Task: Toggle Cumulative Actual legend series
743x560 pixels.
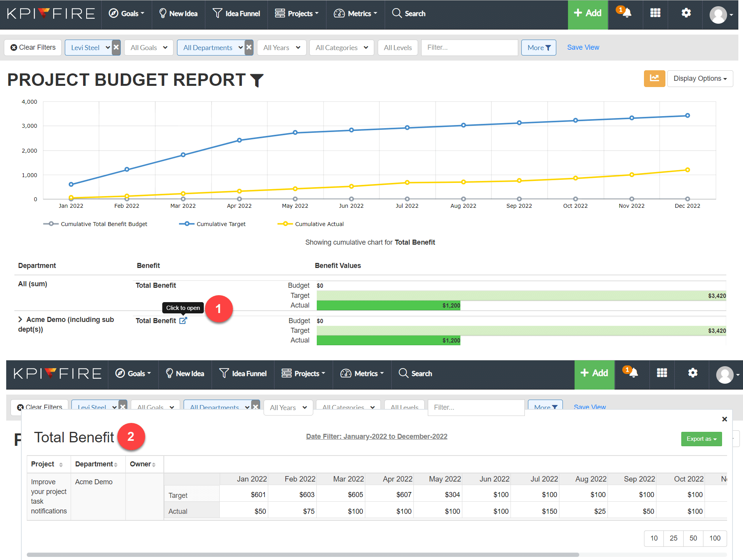Action: click(x=311, y=224)
